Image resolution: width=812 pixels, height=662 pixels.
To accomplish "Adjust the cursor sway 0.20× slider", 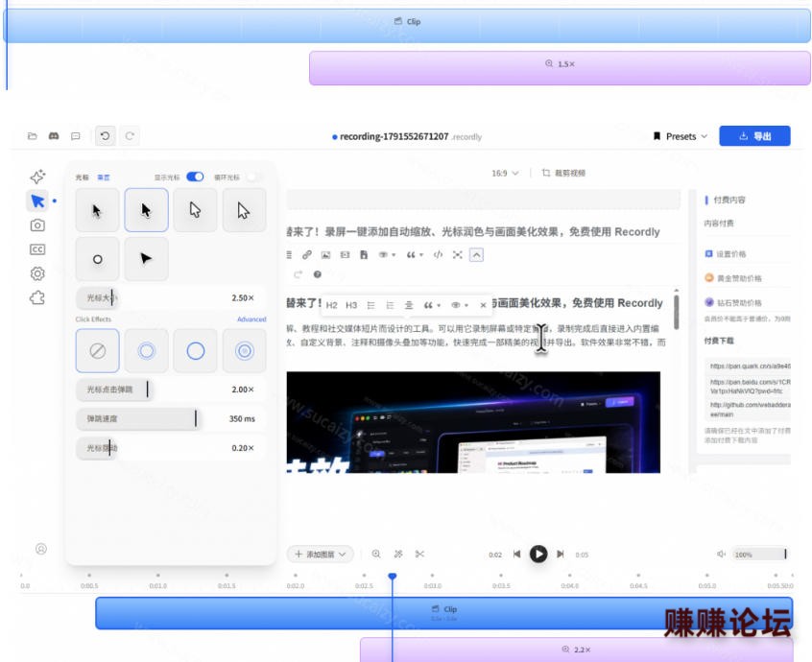I will point(171,448).
